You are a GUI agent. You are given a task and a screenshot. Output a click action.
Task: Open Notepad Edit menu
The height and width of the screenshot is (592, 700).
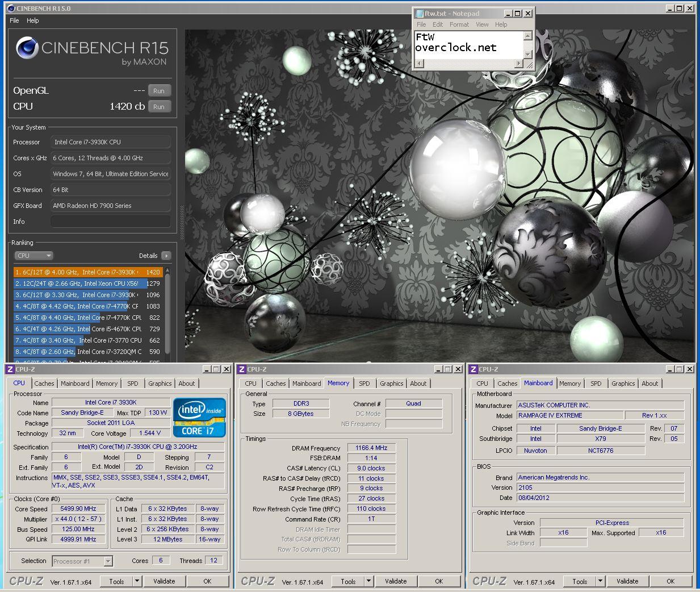coord(437,24)
